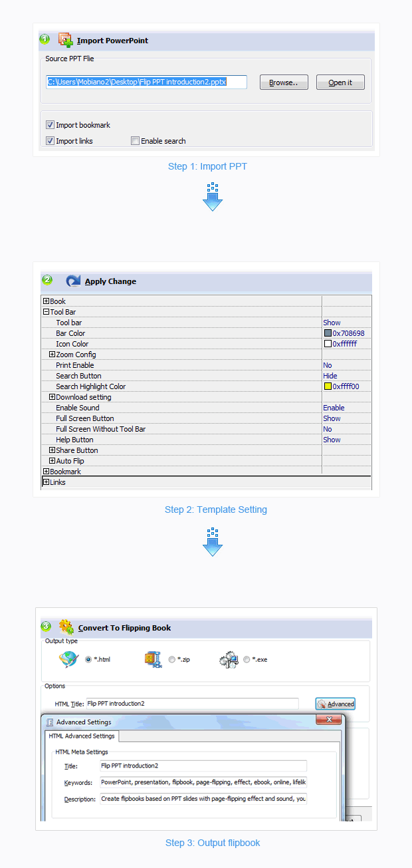Click the Open it button
Image resolution: width=412 pixels, height=868 pixels.
[x=340, y=82]
